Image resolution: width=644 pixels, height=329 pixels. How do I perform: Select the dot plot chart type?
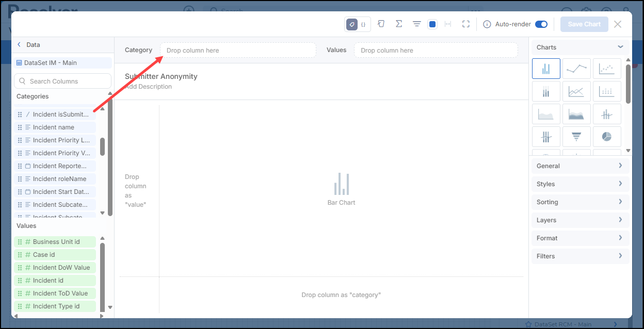tap(607, 91)
